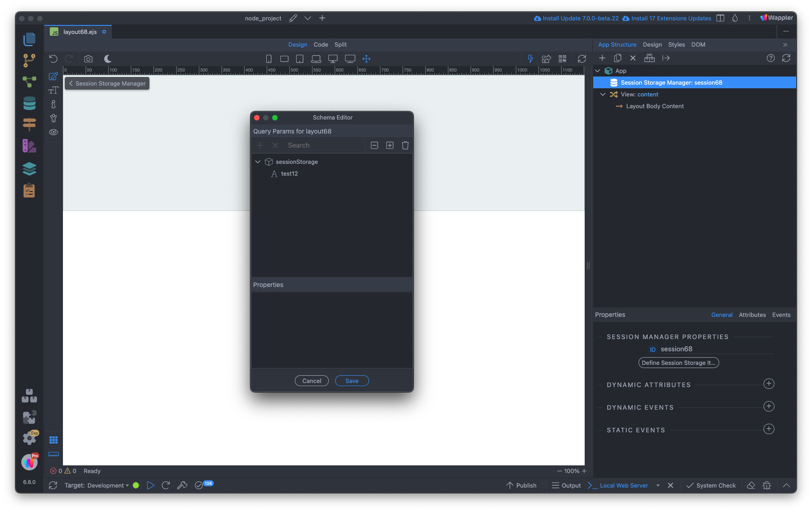Refresh the App Structure panel
The width and height of the screenshot is (812, 512).
[786, 58]
